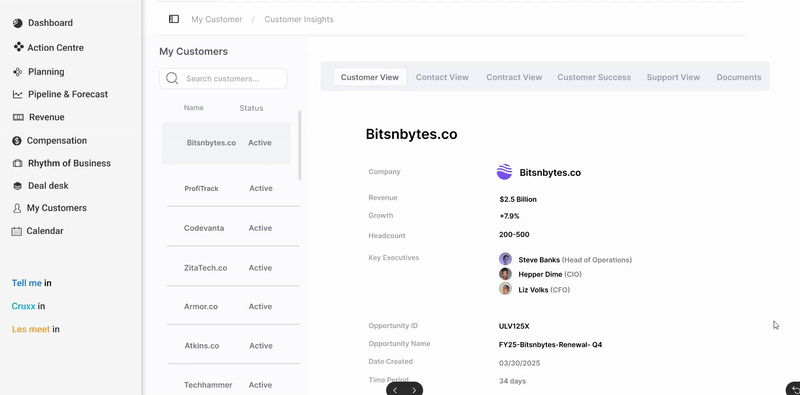The width and height of the screenshot is (800, 395).
Task: Click the Dashboard pie chart icon
Action: pyautogui.click(x=18, y=23)
